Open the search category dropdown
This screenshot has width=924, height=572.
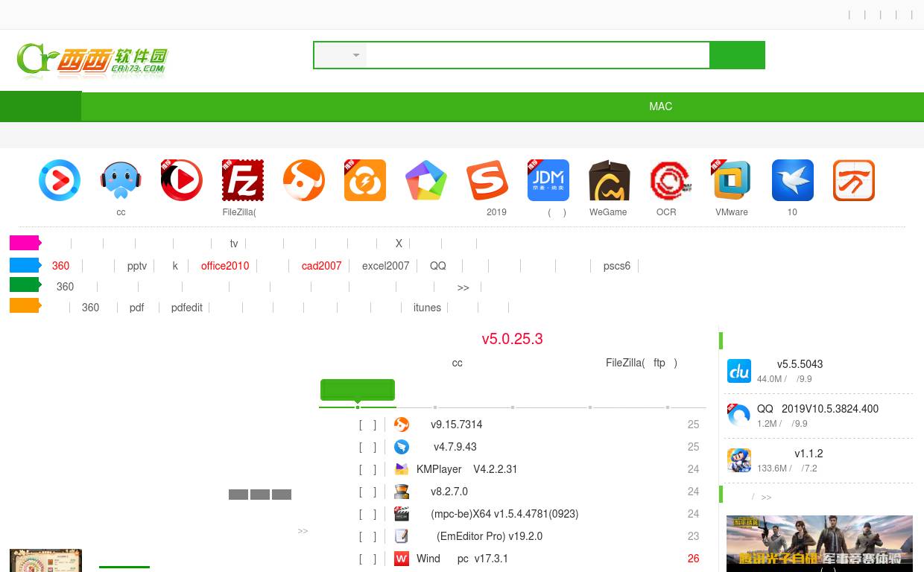341,55
